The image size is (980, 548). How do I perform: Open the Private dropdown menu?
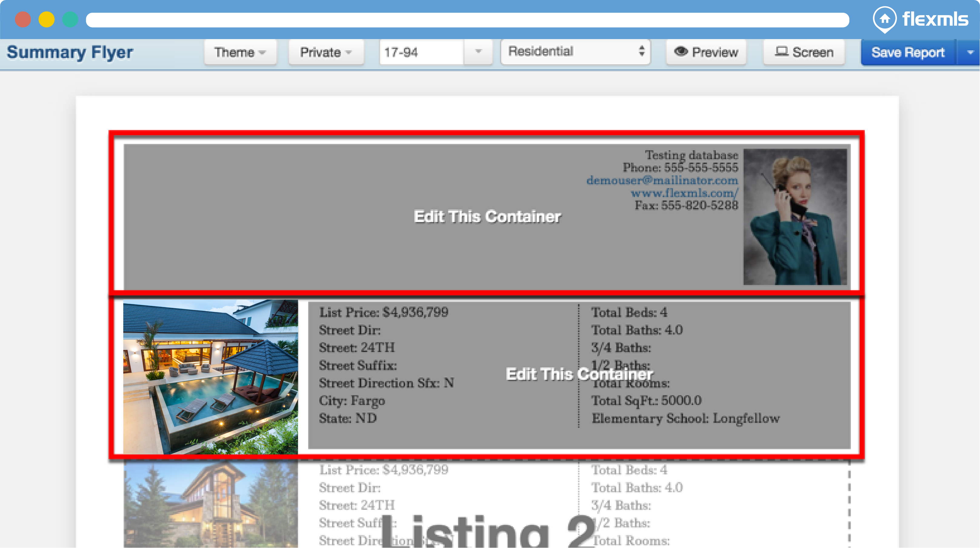point(326,52)
